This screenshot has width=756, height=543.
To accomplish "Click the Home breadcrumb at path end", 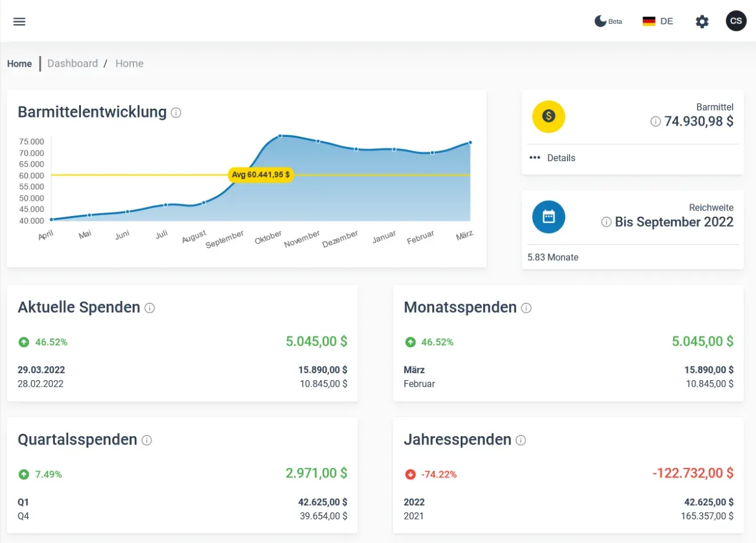I will 129,64.
